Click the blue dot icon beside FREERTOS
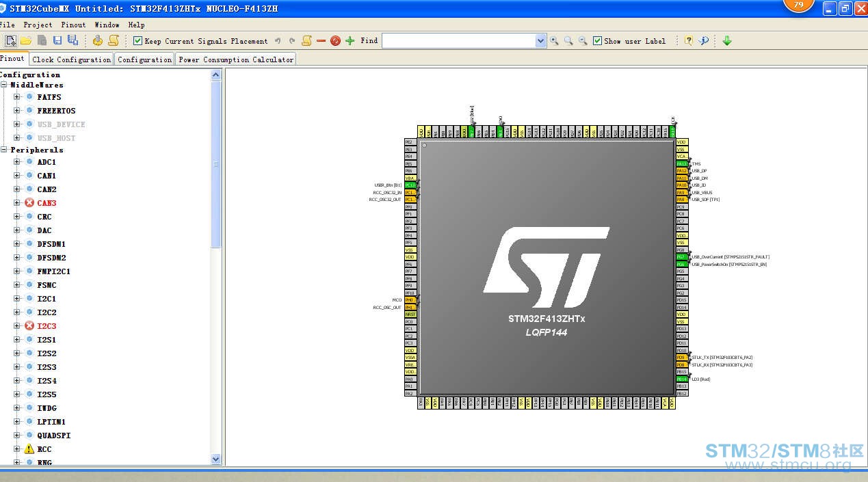This screenshot has width=868, height=482. click(29, 111)
